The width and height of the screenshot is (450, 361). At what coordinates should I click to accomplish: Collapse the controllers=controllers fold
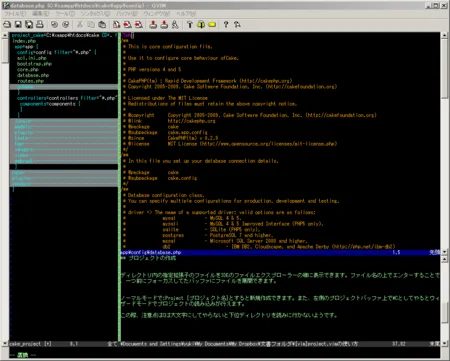click(67, 98)
